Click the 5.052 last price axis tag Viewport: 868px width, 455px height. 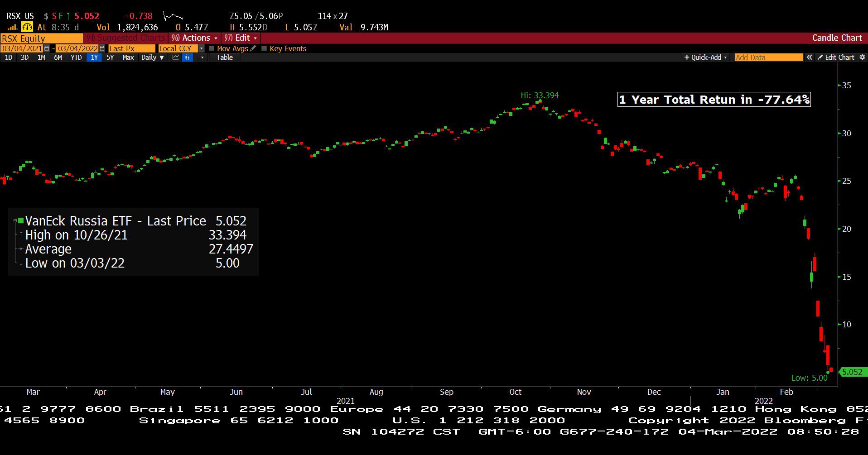click(853, 372)
